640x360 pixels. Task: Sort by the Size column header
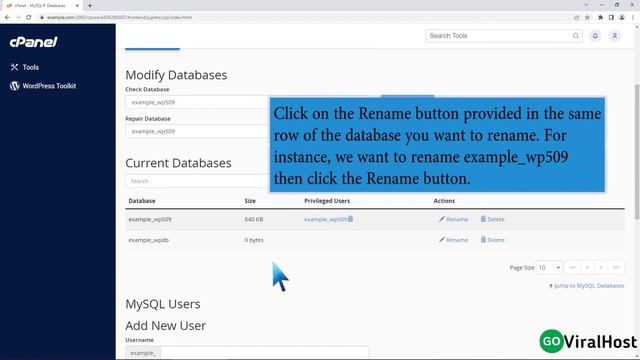(x=250, y=201)
